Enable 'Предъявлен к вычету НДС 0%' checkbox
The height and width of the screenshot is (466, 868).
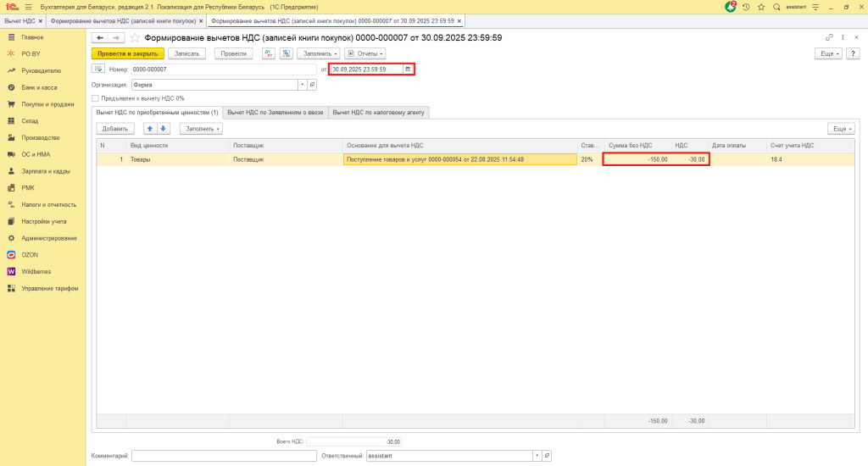click(x=95, y=98)
